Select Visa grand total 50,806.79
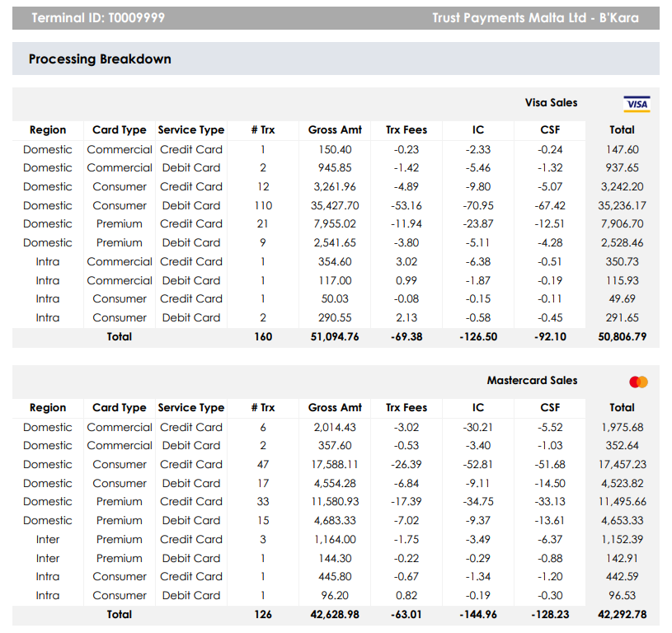 622,337
